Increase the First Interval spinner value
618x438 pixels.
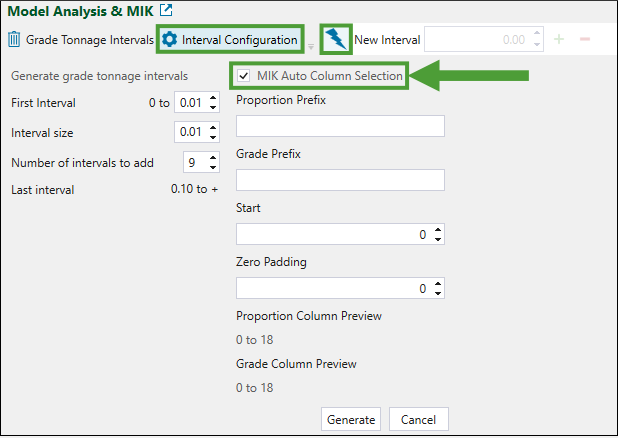214,98
